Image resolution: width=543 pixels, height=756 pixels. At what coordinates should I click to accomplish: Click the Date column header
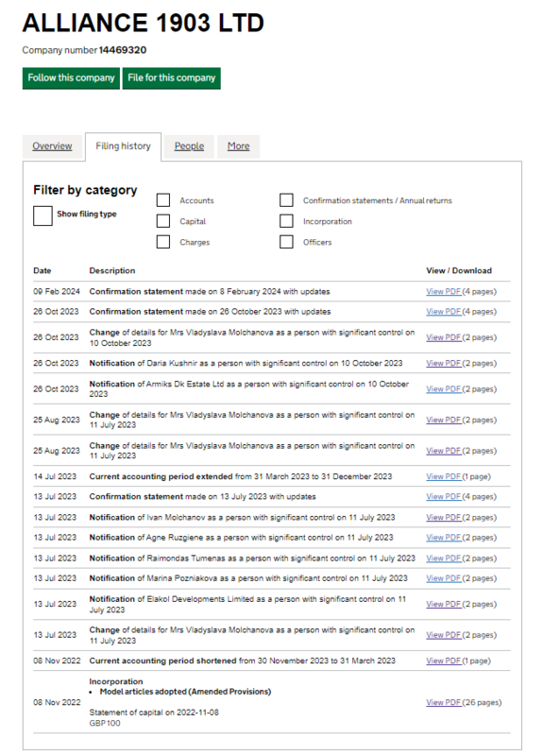(x=42, y=270)
